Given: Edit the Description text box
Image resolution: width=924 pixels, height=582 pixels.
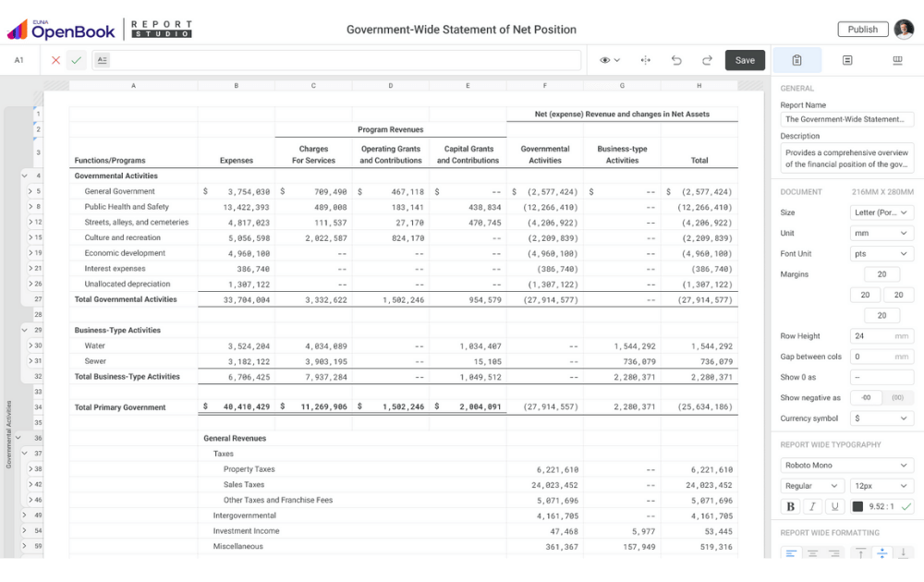Looking at the screenshot, I should 846,159.
